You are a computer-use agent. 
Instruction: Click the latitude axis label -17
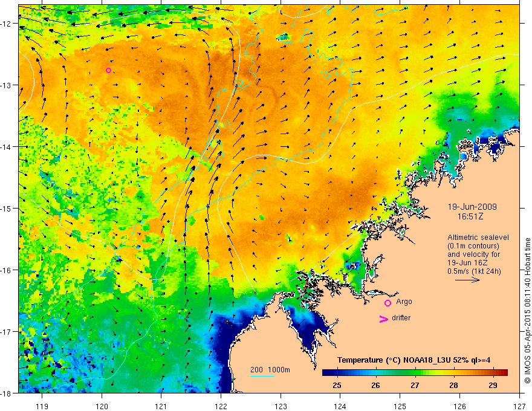point(6,331)
